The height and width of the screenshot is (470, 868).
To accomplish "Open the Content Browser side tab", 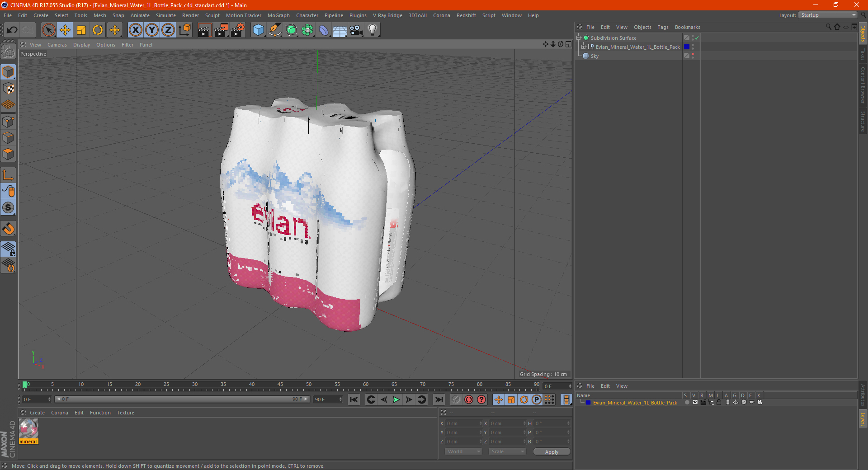I will [863, 85].
